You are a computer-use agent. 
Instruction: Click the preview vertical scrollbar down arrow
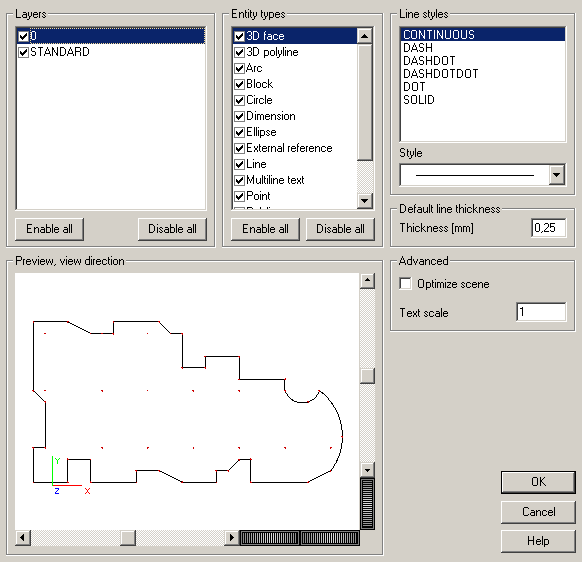pyautogui.click(x=367, y=470)
